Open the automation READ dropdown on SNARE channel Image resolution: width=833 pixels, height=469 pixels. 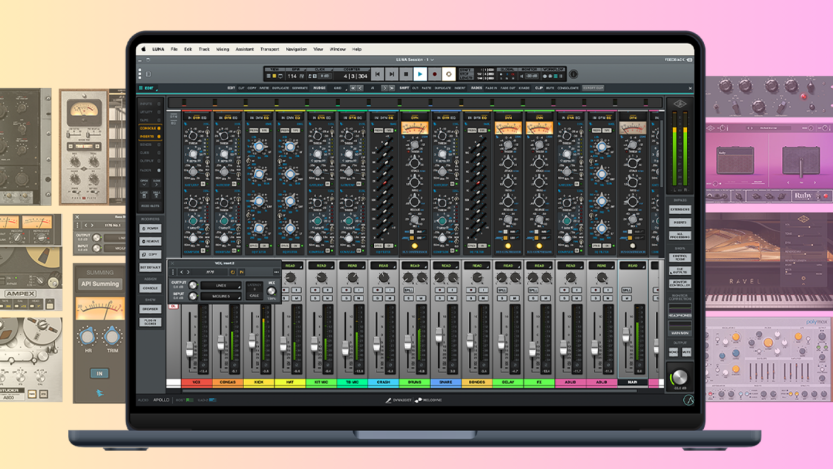pos(446,266)
